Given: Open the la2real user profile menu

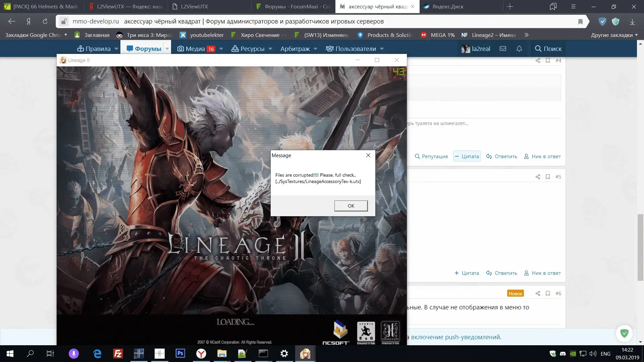Looking at the screenshot, I should (476, 49).
